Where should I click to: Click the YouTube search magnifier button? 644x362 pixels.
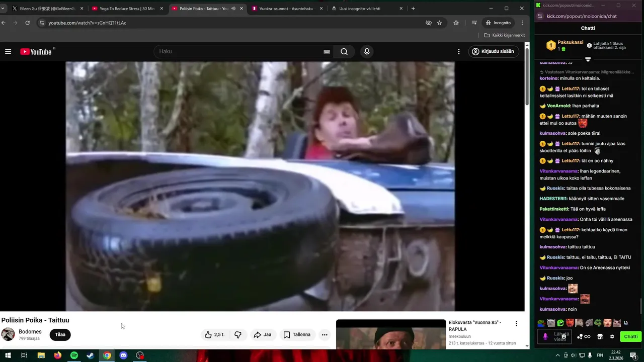click(344, 51)
